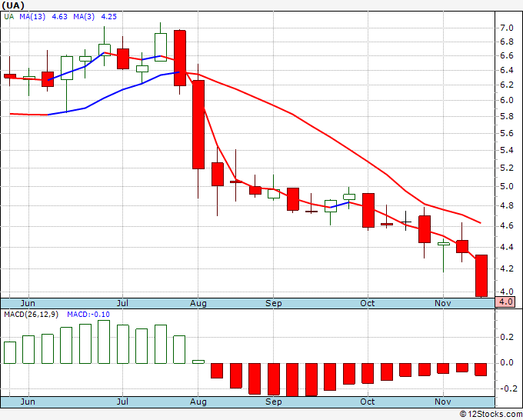Image resolution: width=523 pixels, height=420 pixels.
Task: Click the MACD(26,12,9) indicator label
Action: (31, 315)
